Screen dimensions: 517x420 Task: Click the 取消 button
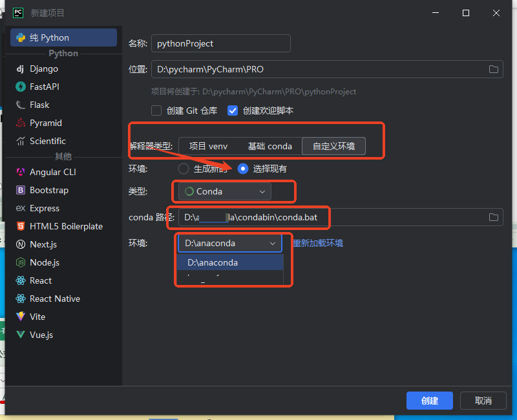[483, 401]
